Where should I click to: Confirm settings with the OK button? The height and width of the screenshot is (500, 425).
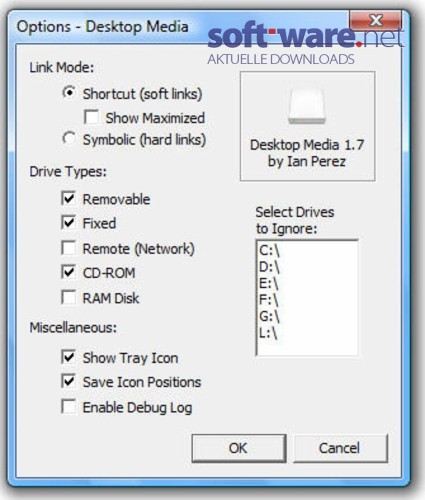pyautogui.click(x=239, y=448)
